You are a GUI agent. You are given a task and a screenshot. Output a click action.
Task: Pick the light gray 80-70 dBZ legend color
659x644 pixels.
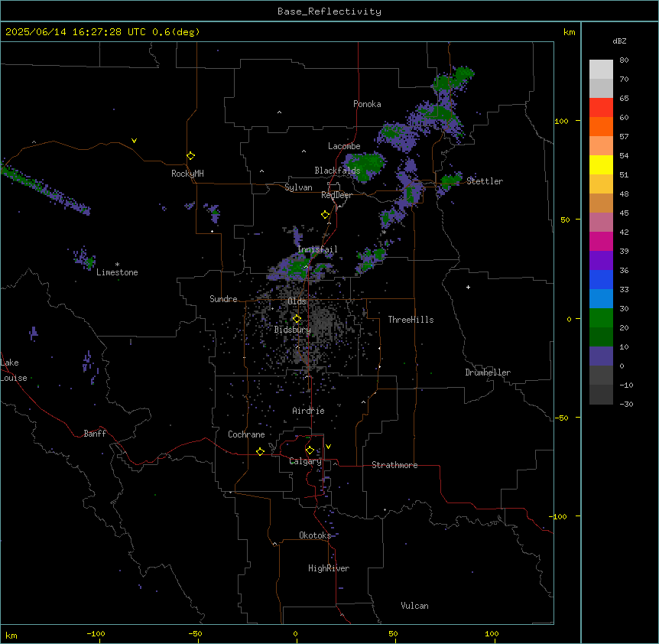tap(601, 70)
